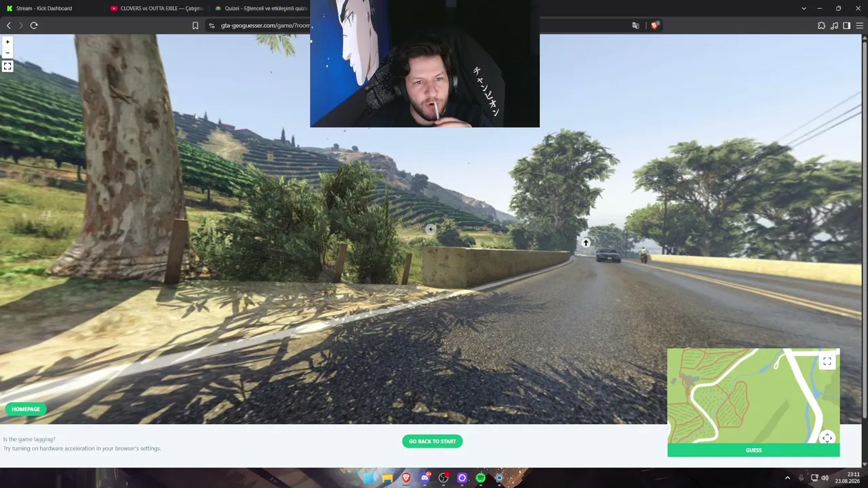Expand the minimap with fullscreen icon
The width and height of the screenshot is (868, 488).
point(827,362)
